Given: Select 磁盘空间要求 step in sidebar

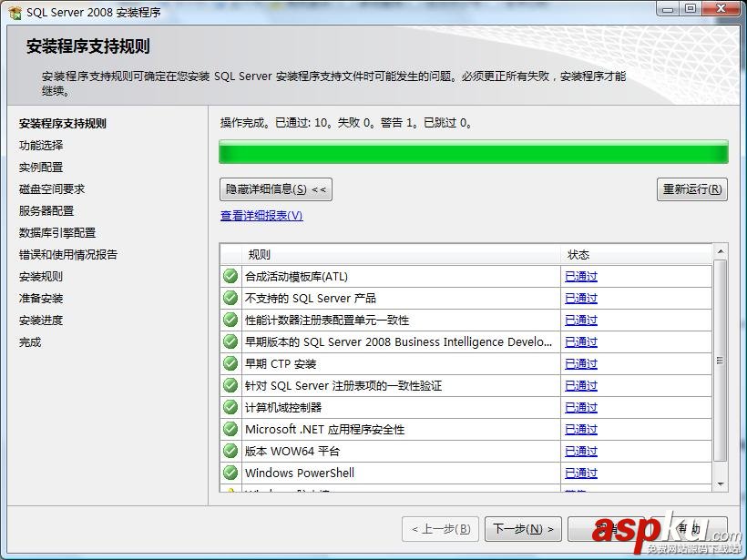Looking at the screenshot, I should (52, 189).
